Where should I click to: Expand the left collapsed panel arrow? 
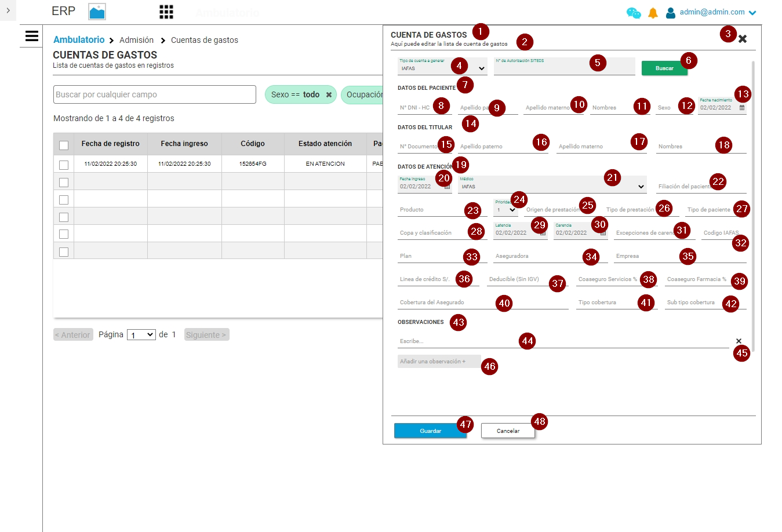8,10
